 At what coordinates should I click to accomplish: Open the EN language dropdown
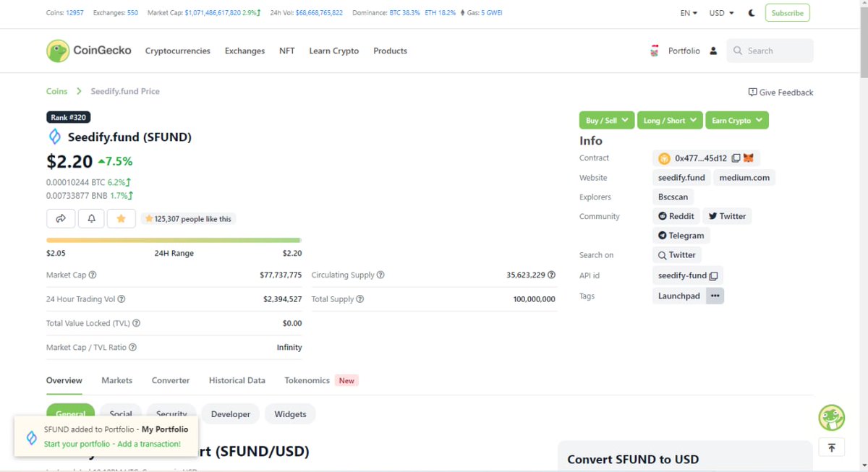pos(689,13)
